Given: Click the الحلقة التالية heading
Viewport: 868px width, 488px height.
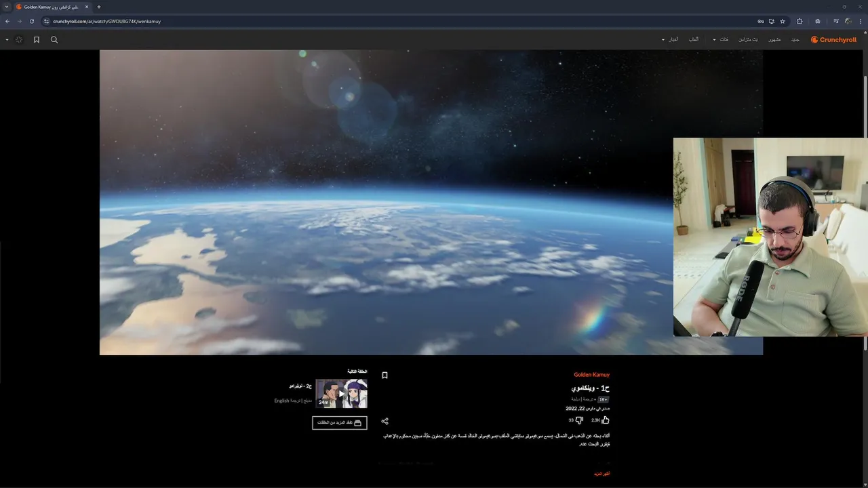Looking at the screenshot, I should pos(357,371).
